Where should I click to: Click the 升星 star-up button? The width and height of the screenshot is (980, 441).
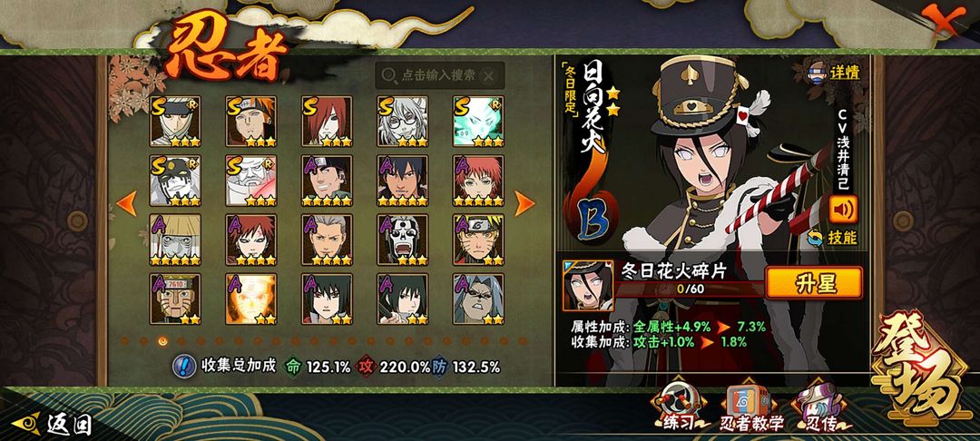click(x=814, y=283)
